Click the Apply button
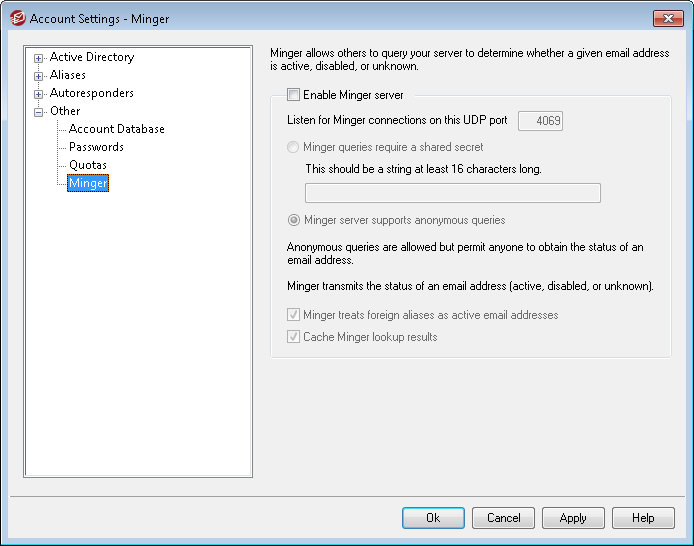The height and width of the screenshot is (546, 694). coord(573,518)
